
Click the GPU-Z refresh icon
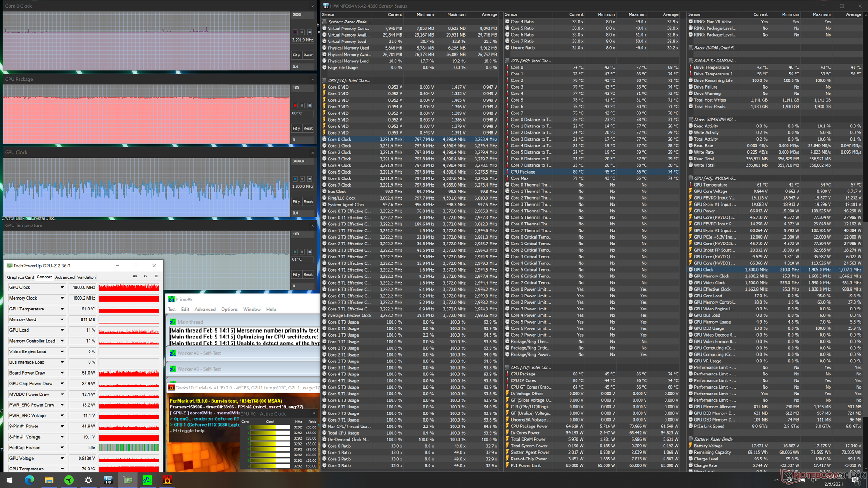coord(145,276)
